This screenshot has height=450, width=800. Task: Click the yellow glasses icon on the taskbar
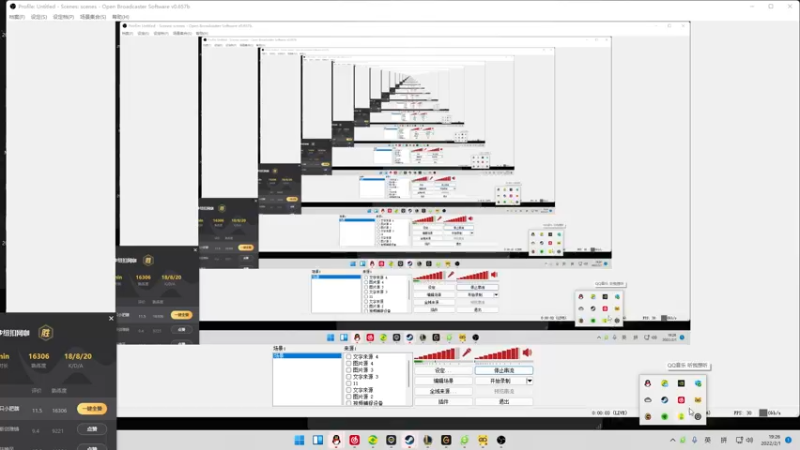[483, 440]
